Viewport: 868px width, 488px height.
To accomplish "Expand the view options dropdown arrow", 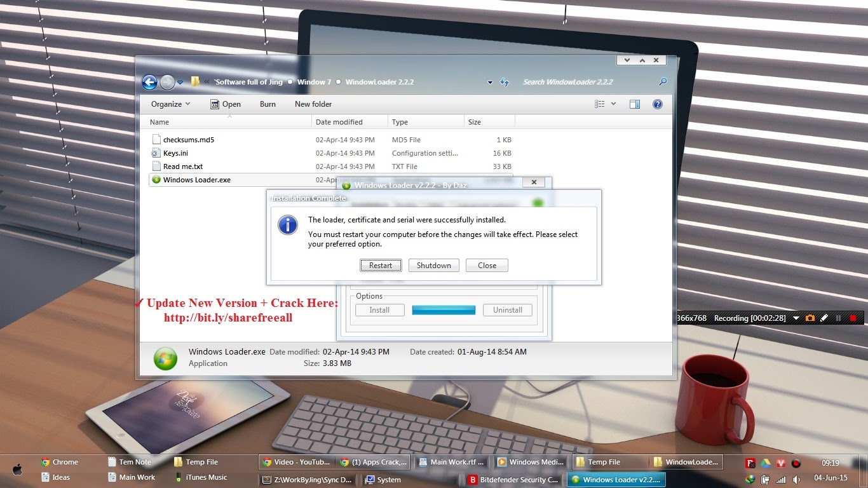I will pyautogui.click(x=613, y=104).
